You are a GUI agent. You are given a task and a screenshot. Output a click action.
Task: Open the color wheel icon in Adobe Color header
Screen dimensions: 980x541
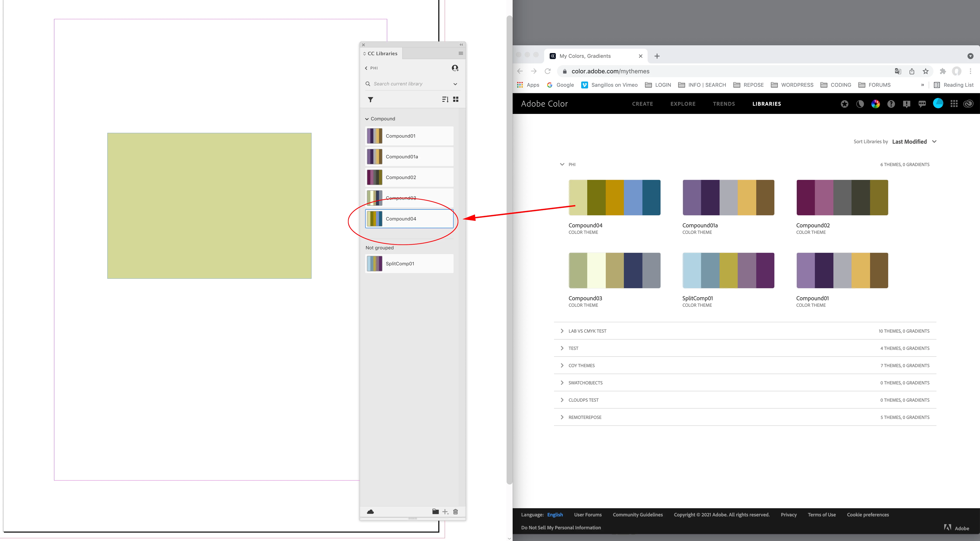coord(875,104)
